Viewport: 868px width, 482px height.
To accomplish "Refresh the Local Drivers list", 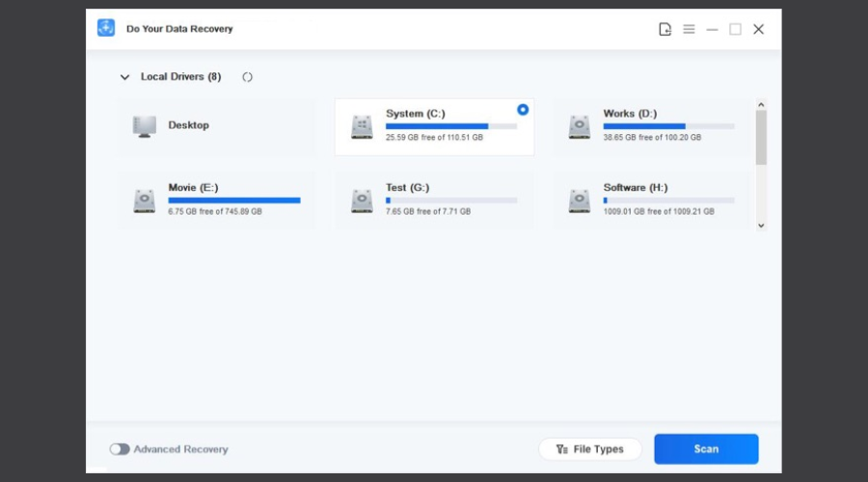I will click(248, 77).
